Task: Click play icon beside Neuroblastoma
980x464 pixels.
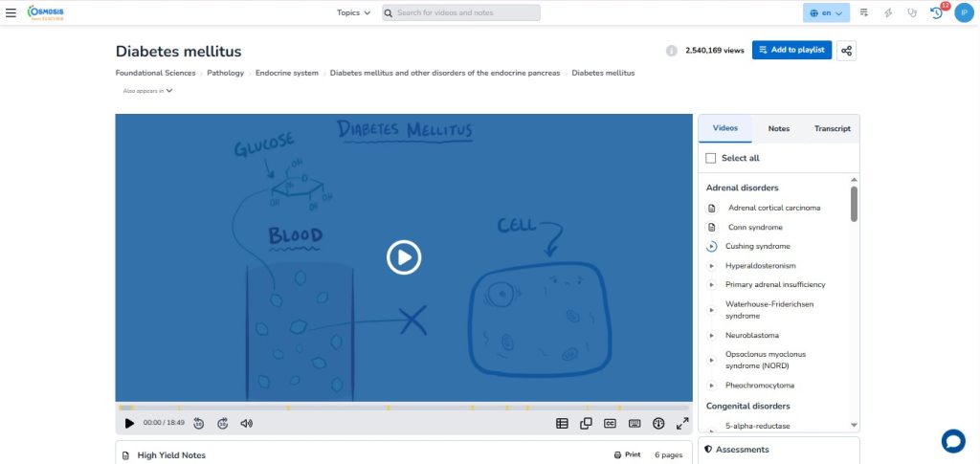Action: point(711,336)
